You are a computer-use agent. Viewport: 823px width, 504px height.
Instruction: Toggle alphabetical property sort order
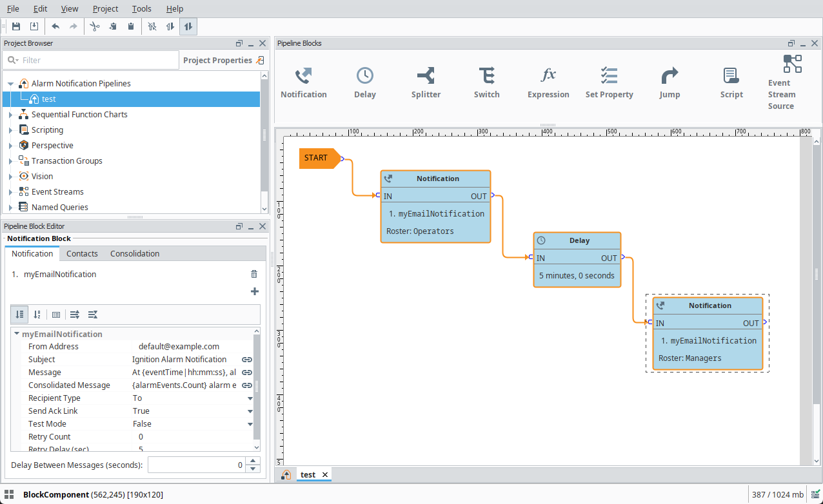[37, 315]
